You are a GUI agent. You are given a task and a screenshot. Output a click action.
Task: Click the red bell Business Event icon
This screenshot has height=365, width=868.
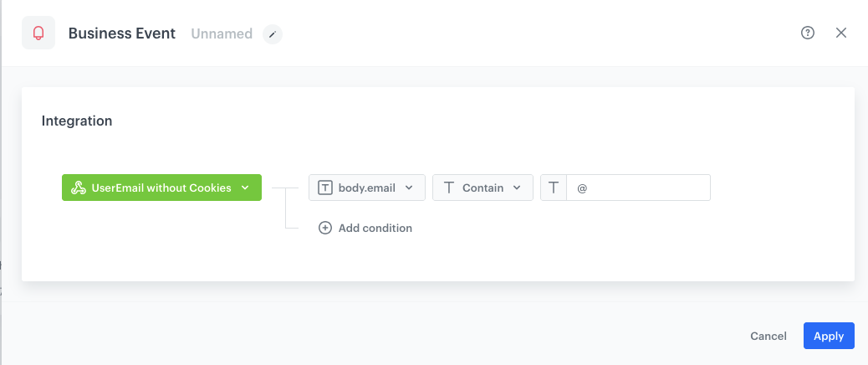pos(38,33)
